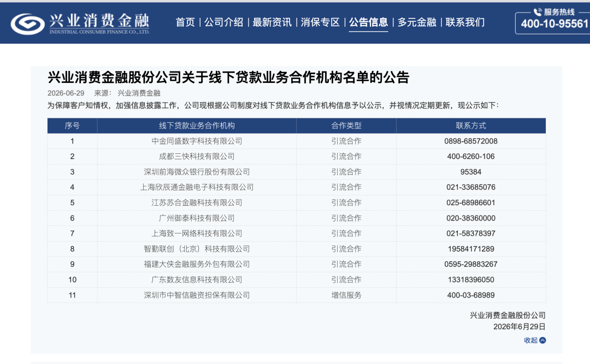This screenshot has width=590, height=364.
Task: Click the phone number 021-58378397
Action: [471, 234]
